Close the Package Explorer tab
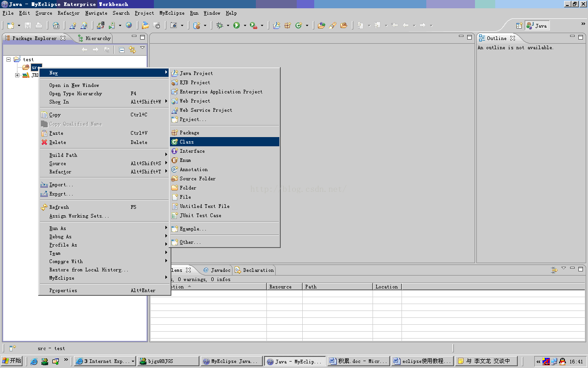The height and width of the screenshot is (368, 588). (x=63, y=38)
